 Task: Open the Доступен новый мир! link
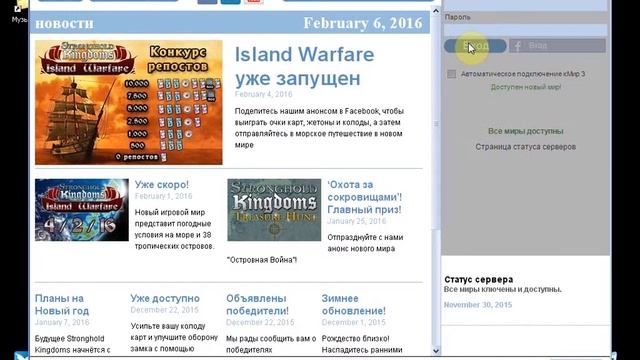526,87
